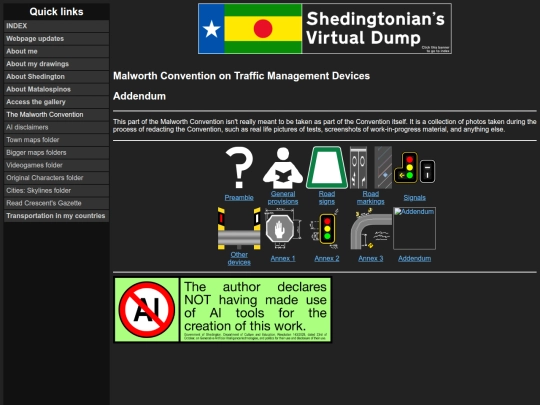Select About Shedington sidebar item

point(56,76)
